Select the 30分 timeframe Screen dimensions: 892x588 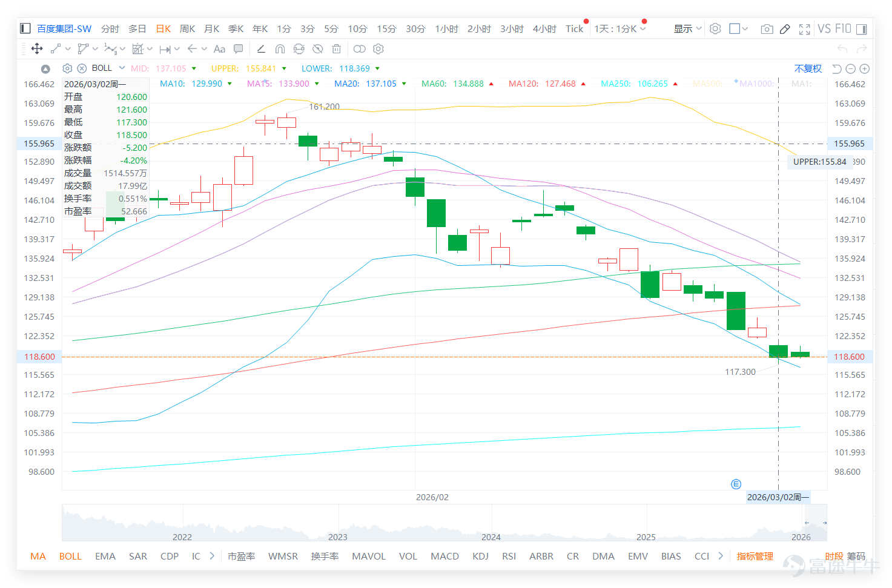pos(415,28)
